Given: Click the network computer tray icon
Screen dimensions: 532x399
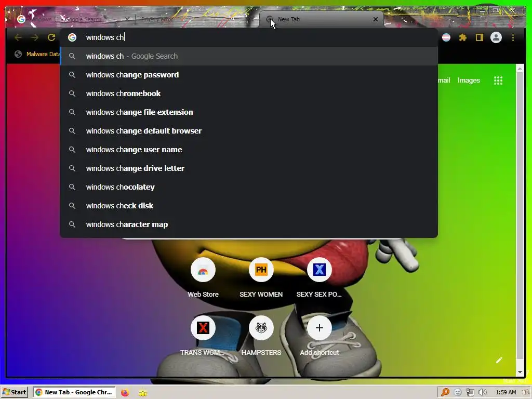Looking at the screenshot, I should pyautogui.click(x=470, y=392).
